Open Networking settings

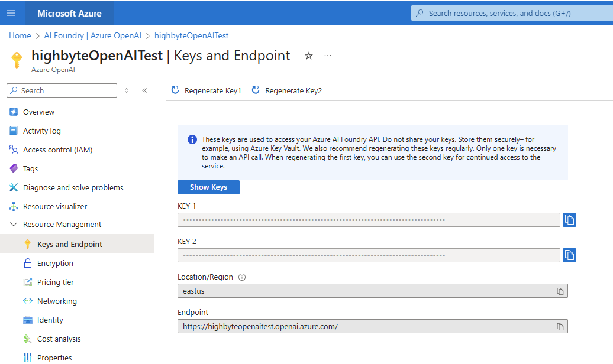point(57,301)
